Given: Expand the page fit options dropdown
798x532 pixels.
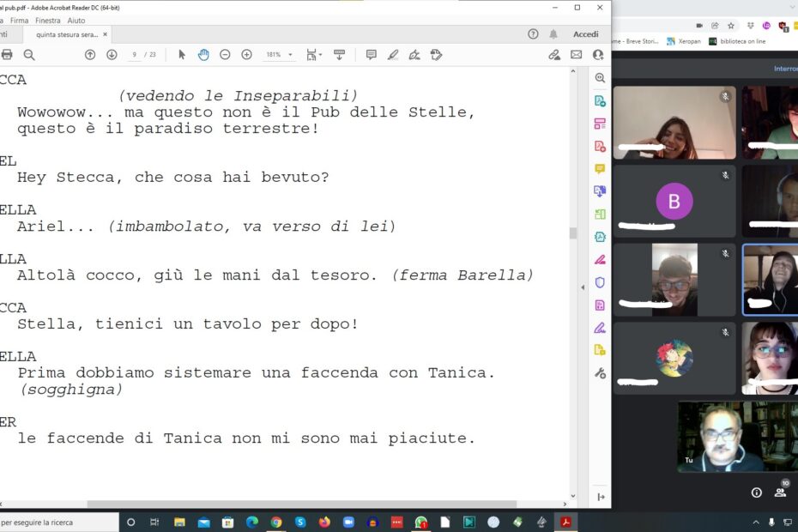Looking at the screenshot, I should click(314, 55).
